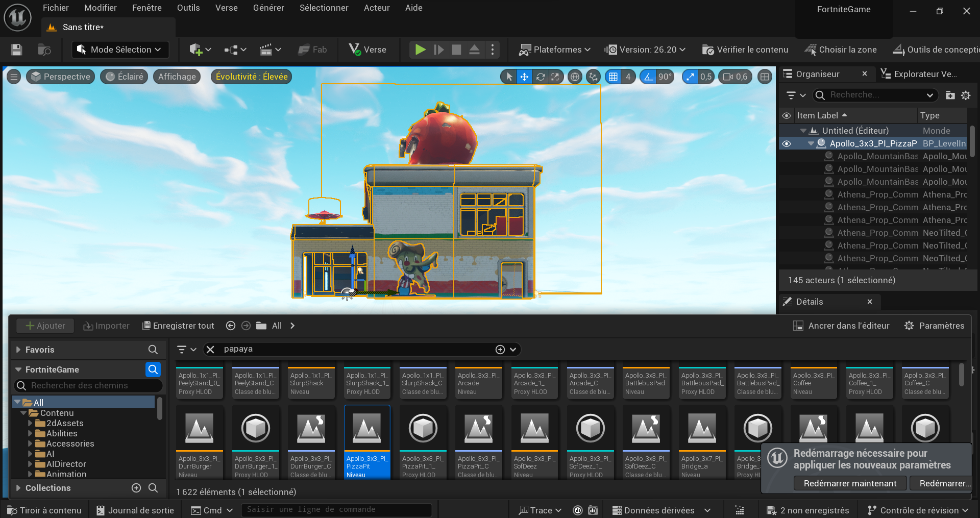Open the Fichier menu
Viewport: 980px width, 518px height.
click(x=56, y=8)
